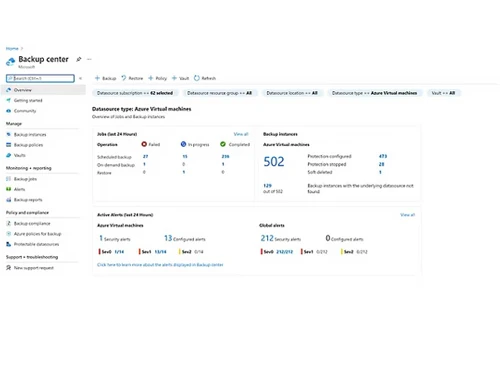The height and width of the screenshot is (375, 500).
Task: Click the New support request icon
Action: click(9, 268)
